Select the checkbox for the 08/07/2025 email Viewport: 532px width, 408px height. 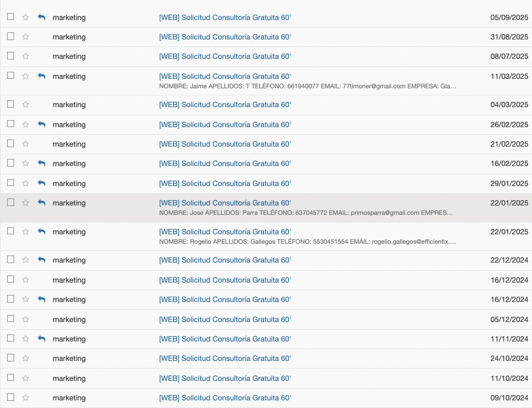(x=11, y=56)
